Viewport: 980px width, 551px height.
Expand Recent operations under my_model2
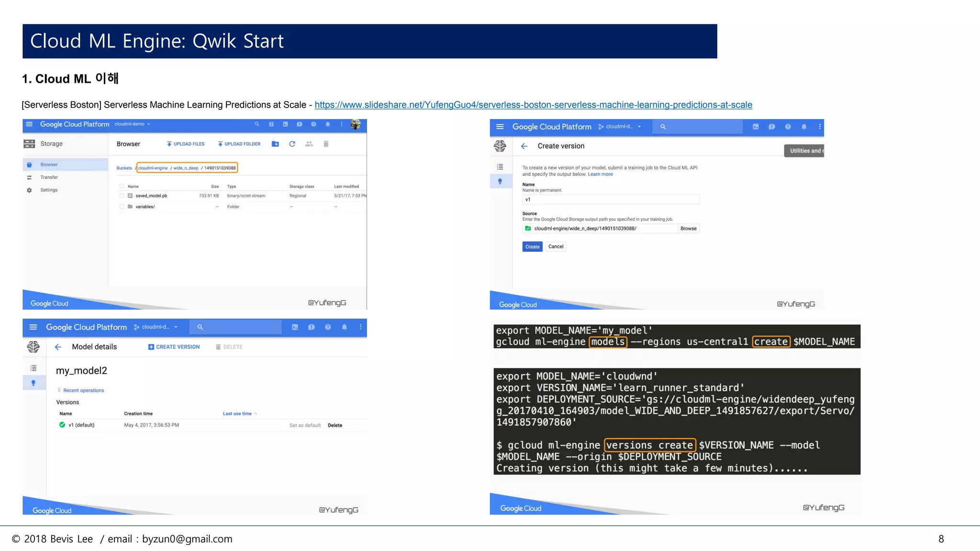pyautogui.click(x=80, y=390)
